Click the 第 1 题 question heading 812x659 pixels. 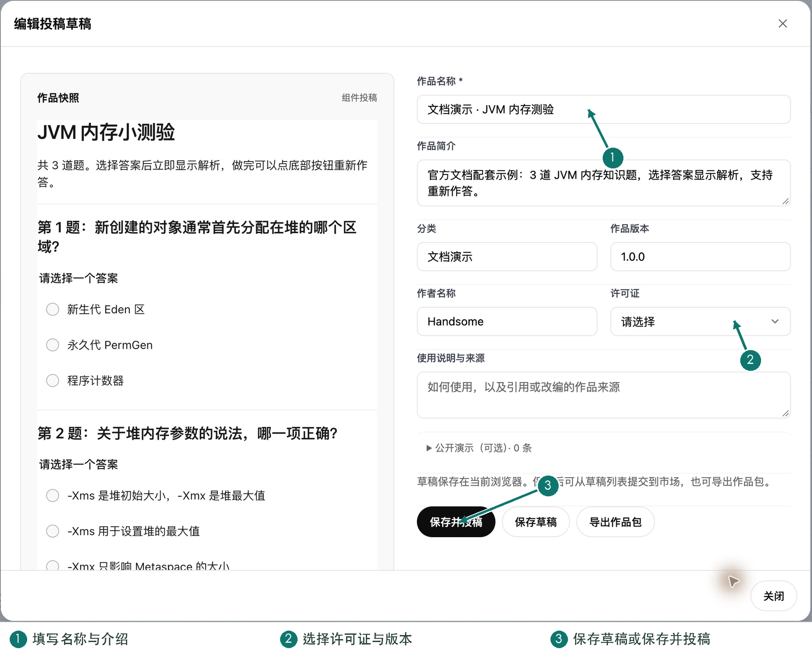pos(197,237)
